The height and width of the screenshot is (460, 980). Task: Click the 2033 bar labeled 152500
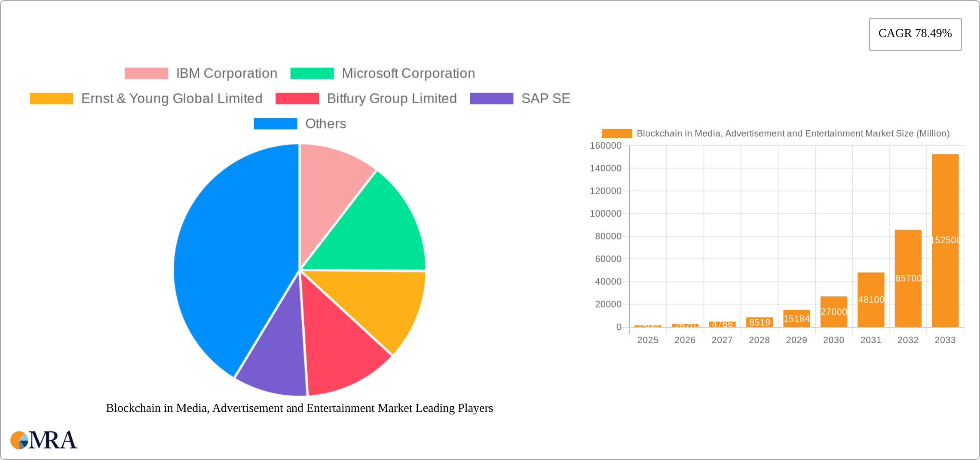coord(945,240)
